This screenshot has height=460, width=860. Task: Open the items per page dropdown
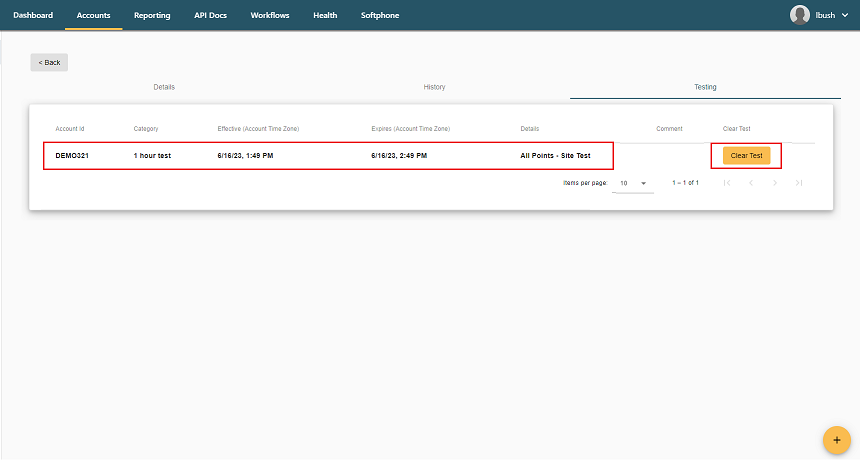(x=632, y=183)
